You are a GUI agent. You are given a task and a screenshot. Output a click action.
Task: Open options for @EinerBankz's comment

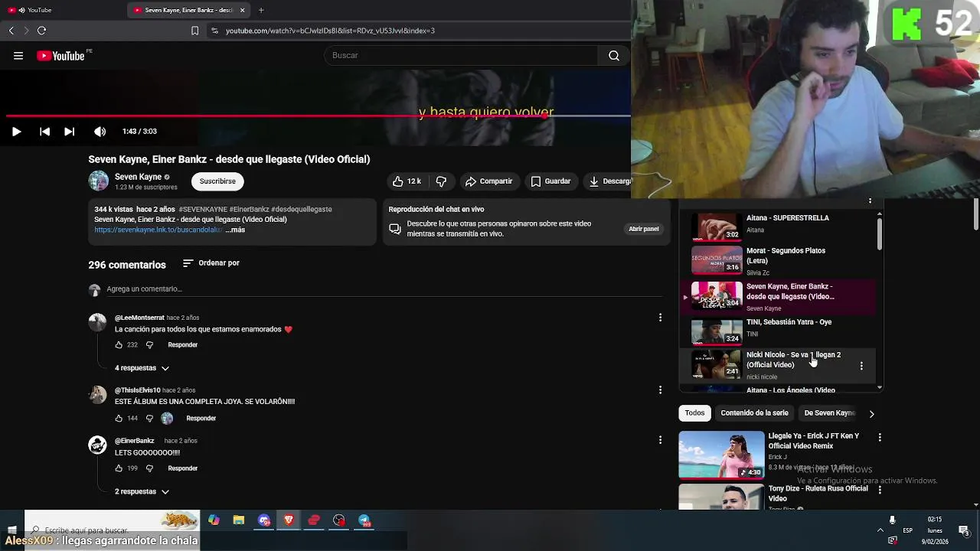click(x=660, y=440)
